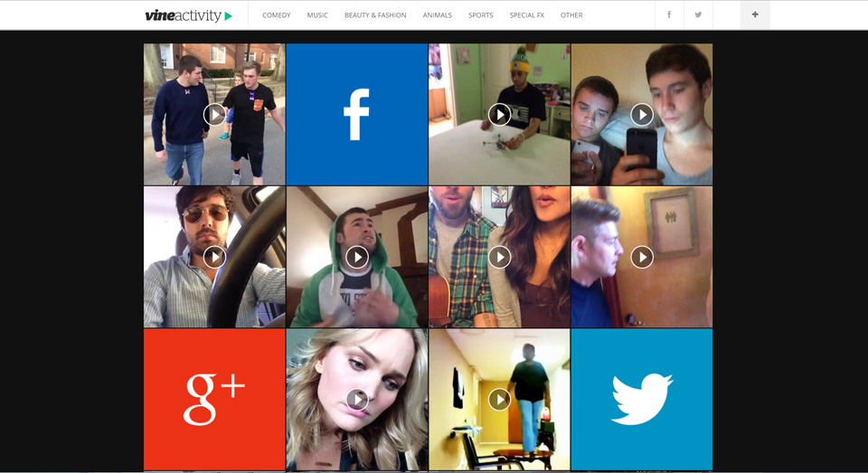868x473 pixels.
Task: Play video of person standing on table
Action: click(x=499, y=400)
